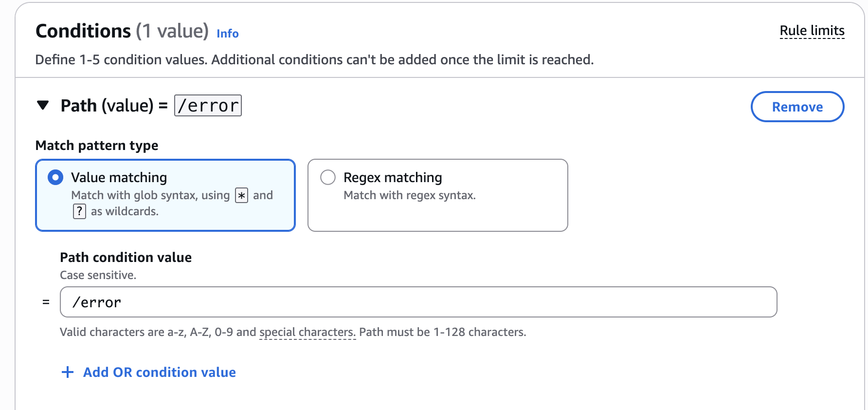This screenshot has height=410, width=868.
Task: Click the /error badge in the Path header
Action: (208, 106)
